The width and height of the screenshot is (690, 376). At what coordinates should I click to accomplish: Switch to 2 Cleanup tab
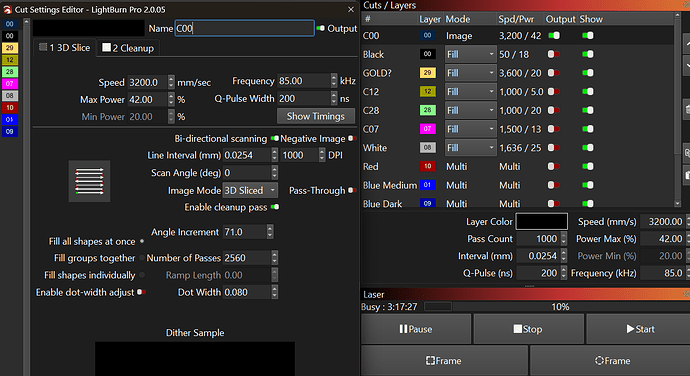tap(128, 48)
